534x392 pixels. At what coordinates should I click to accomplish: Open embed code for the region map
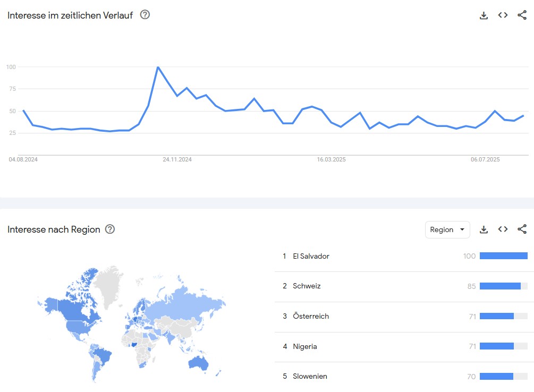503,229
